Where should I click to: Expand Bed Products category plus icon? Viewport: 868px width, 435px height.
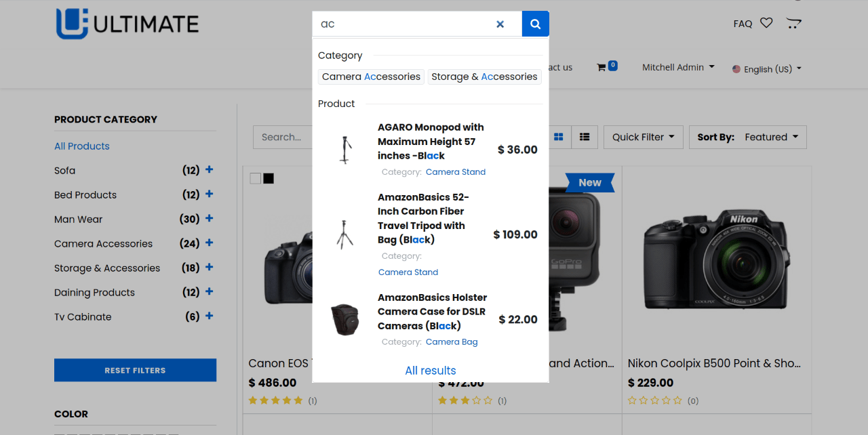[209, 194]
